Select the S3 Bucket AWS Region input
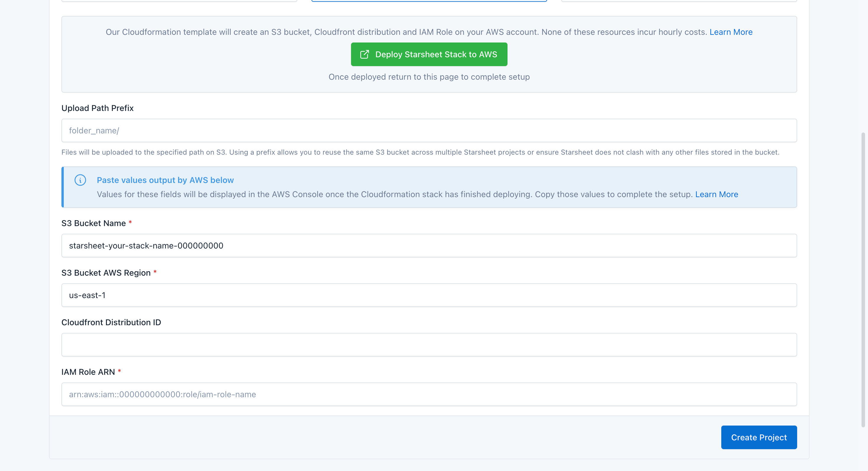This screenshot has width=868, height=471. [x=429, y=295]
